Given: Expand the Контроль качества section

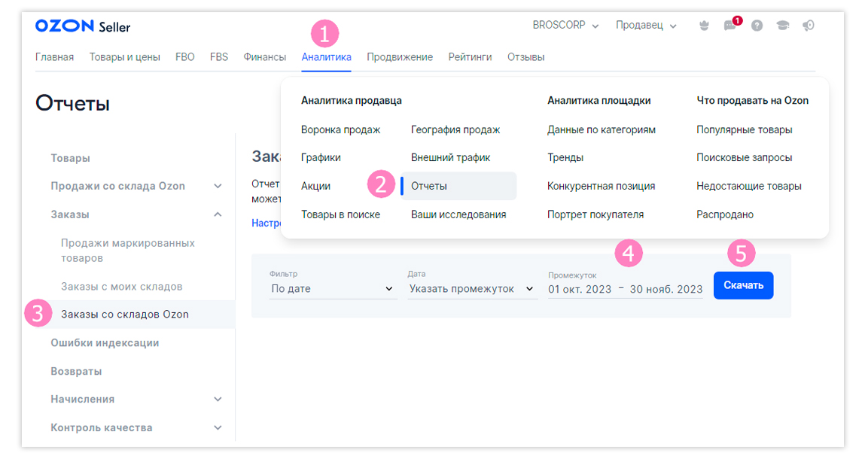Looking at the screenshot, I should click(218, 427).
